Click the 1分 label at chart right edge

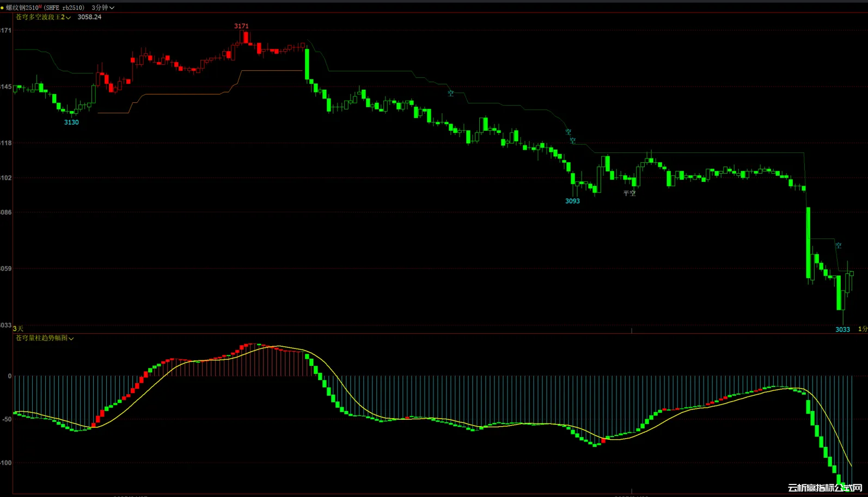click(x=863, y=329)
